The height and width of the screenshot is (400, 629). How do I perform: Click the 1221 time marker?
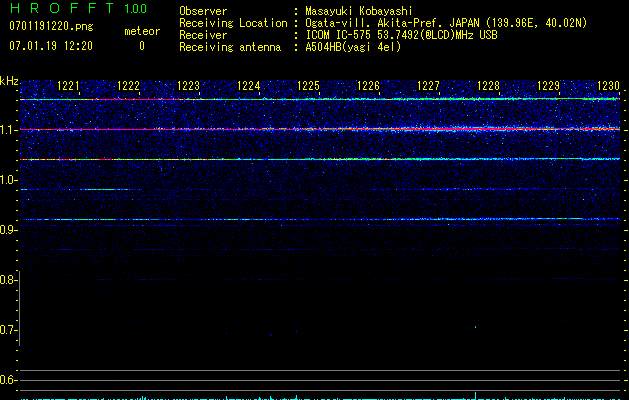68,87
